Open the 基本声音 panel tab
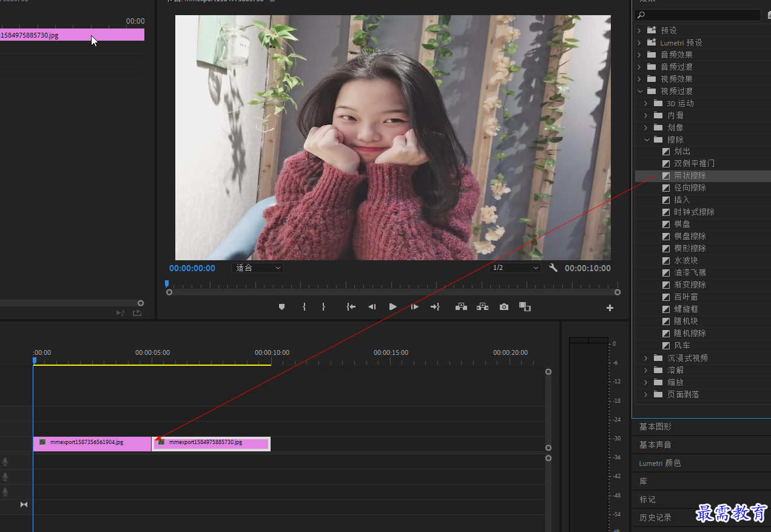 655,445
